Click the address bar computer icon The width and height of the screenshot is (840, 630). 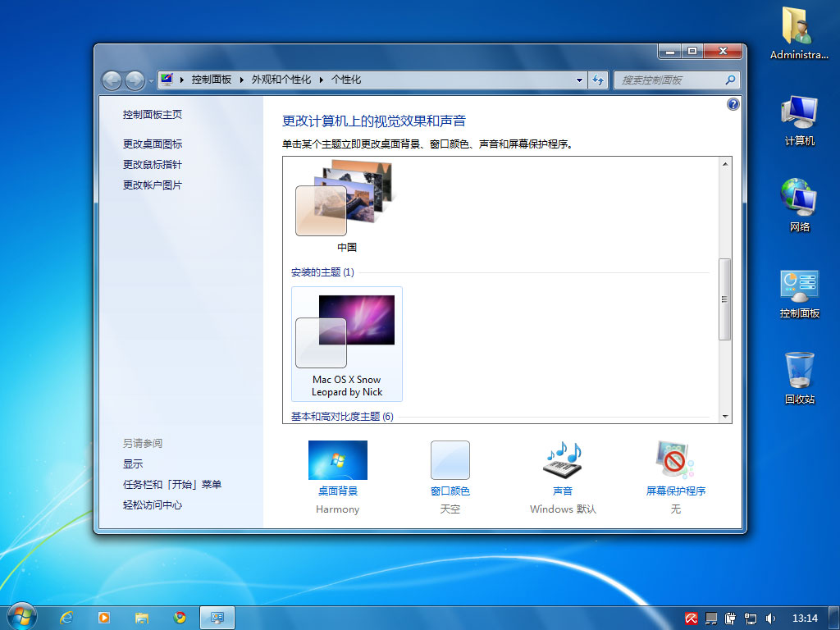(167, 80)
